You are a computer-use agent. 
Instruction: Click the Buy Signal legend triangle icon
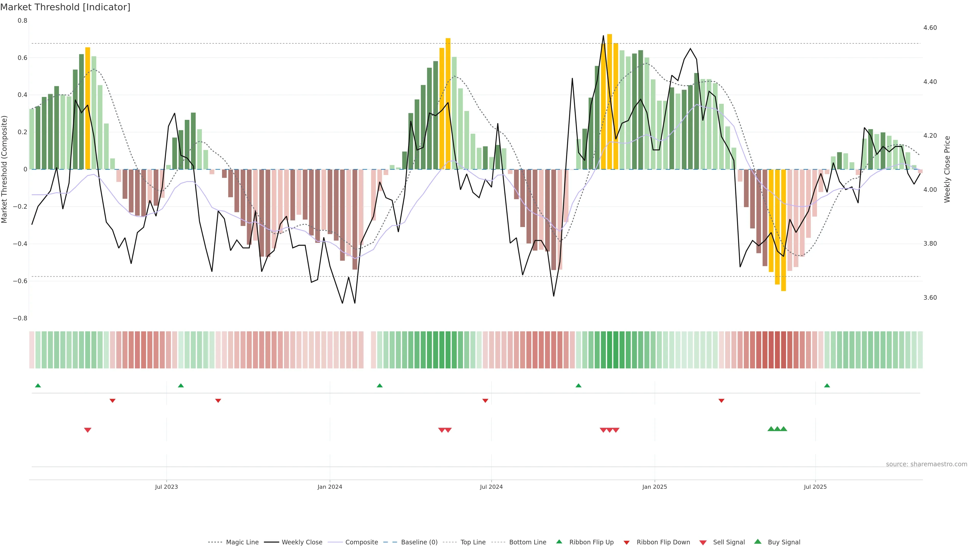[x=757, y=542]
